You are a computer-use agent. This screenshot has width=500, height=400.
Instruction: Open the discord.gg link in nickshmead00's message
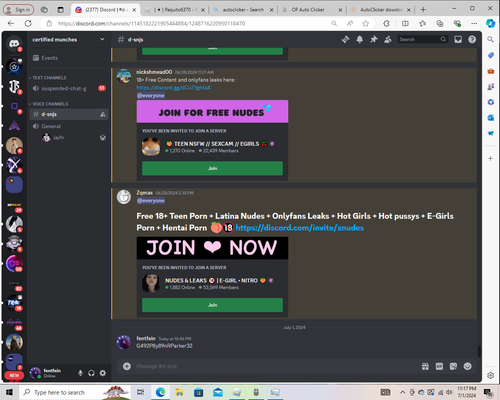tap(173, 88)
